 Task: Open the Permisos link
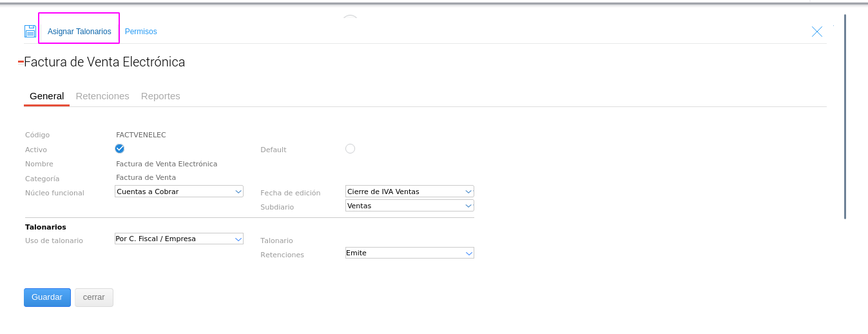(140, 32)
